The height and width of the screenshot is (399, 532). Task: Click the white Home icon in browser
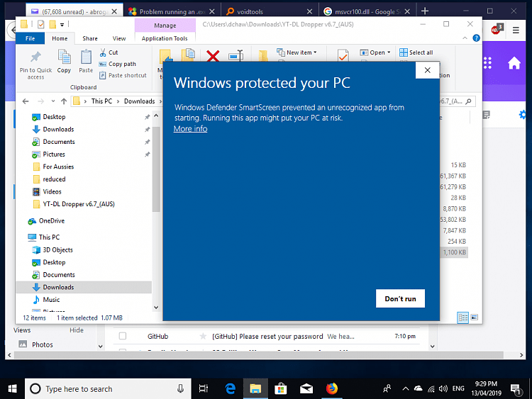tap(514, 63)
